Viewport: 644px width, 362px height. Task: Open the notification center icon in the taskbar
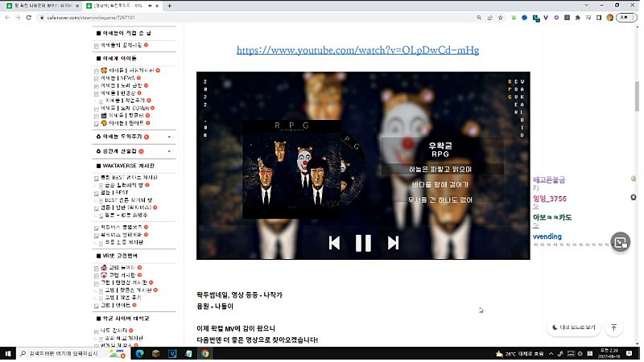pos(630,353)
